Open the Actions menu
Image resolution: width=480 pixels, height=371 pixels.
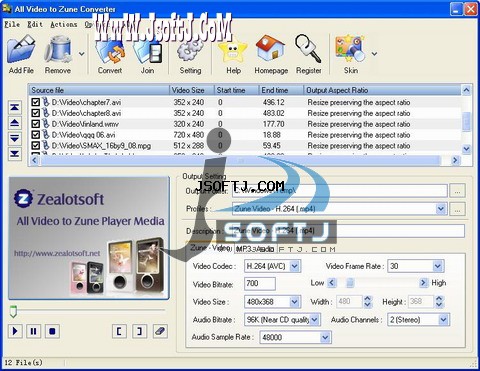64,24
